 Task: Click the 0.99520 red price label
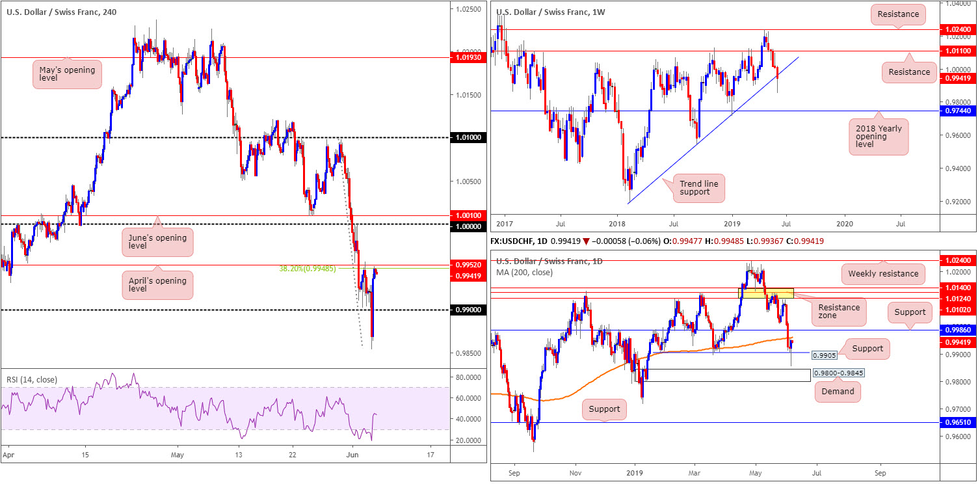468,266
